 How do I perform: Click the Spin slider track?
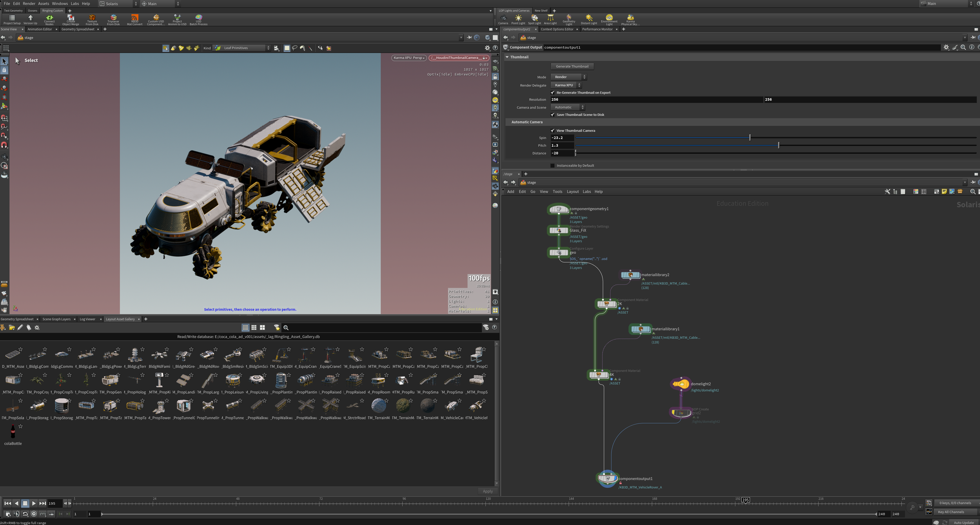[x=666, y=138]
